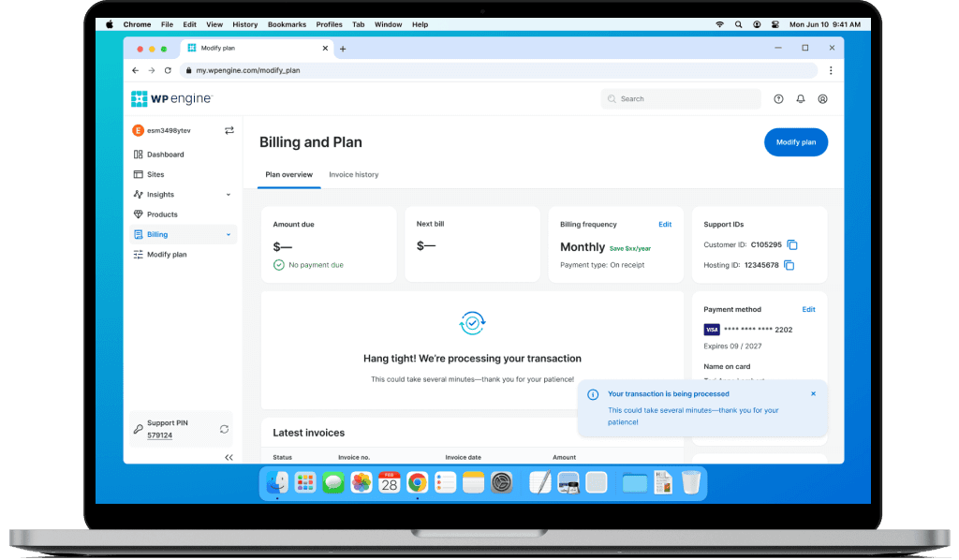This screenshot has height=560, width=959.
Task: Click the Wi-Fi status icon
Action: pos(720,24)
